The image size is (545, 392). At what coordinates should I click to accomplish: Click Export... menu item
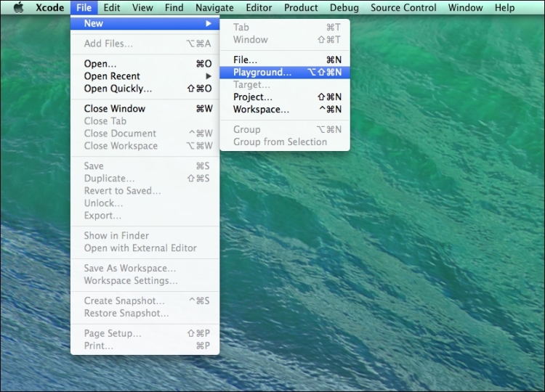[x=145, y=216]
